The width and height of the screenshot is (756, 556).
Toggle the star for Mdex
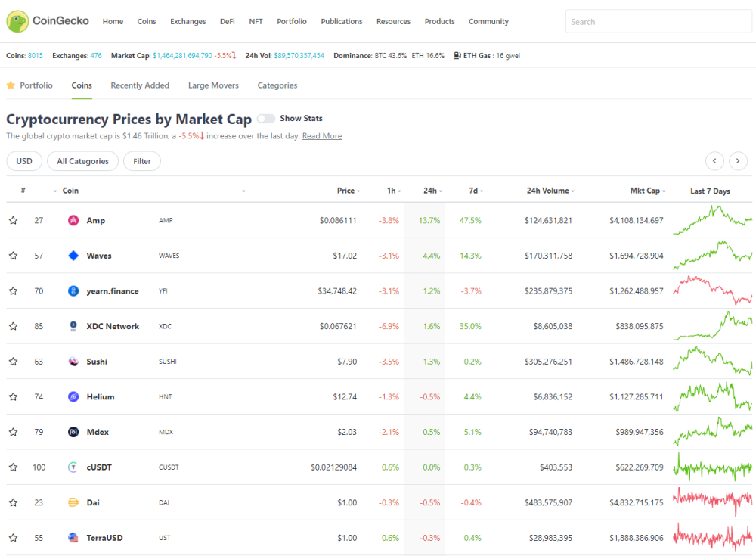(x=14, y=432)
